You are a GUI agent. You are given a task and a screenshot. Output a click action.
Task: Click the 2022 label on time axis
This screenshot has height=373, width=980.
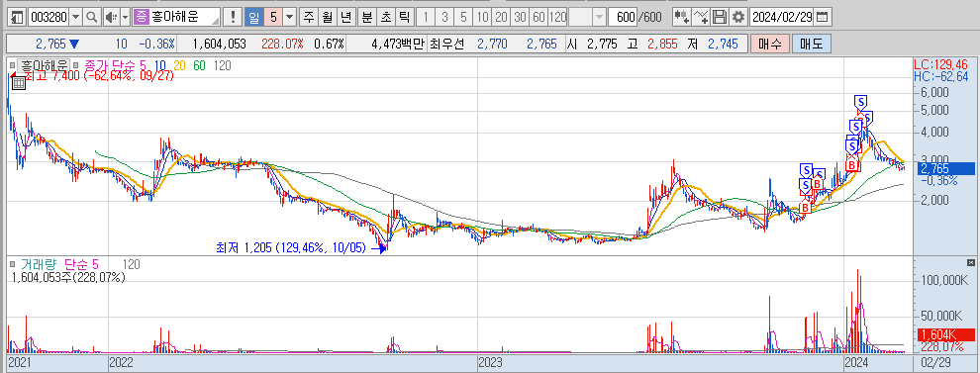tap(121, 362)
